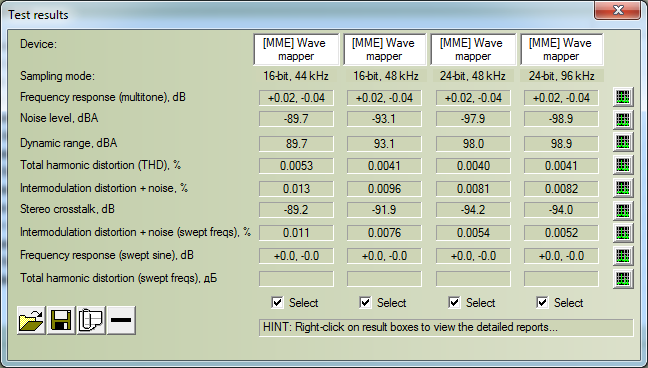Click second [MME] Wave mapper device box
The width and height of the screenshot is (648, 368).
(x=384, y=50)
